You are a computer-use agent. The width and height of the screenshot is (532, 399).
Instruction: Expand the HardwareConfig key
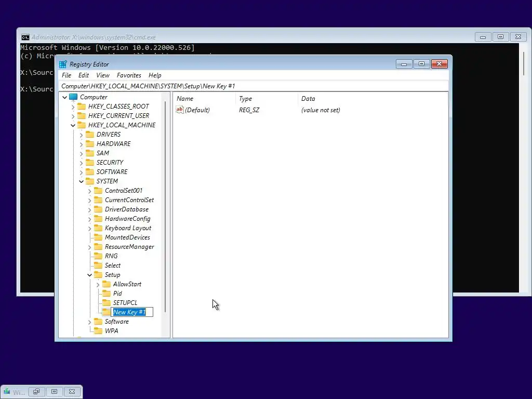coord(89,219)
